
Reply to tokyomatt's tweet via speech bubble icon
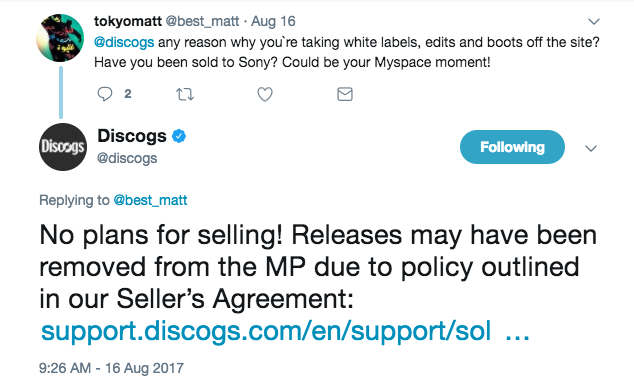[x=105, y=94]
